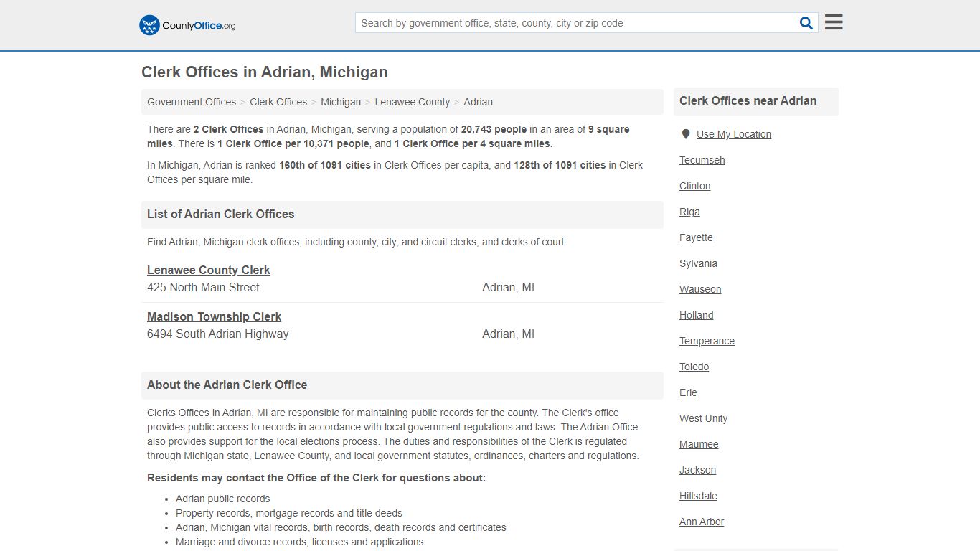Click the Adrian, Michigan vital records bullet
Viewport: 980px width, 551px height.
click(x=341, y=527)
